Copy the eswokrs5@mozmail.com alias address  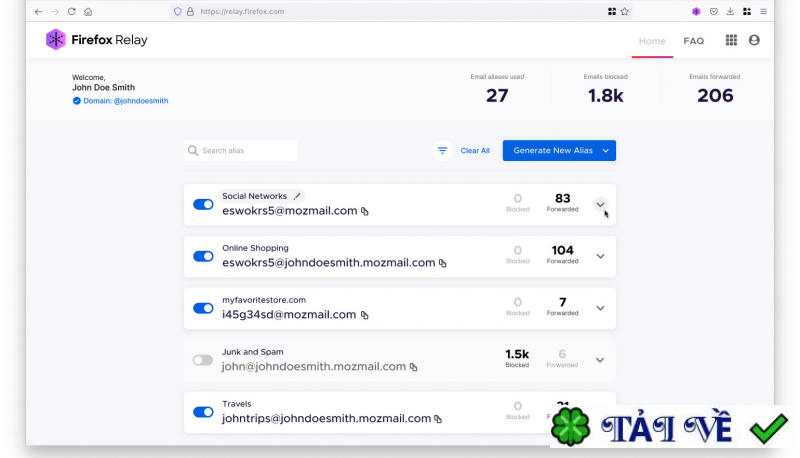click(365, 211)
